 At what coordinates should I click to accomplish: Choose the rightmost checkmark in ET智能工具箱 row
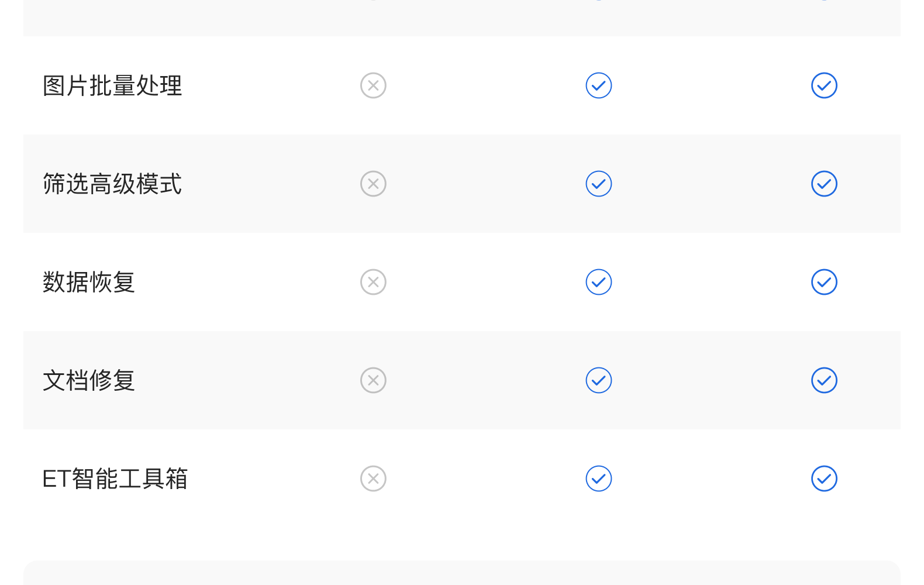click(x=824, y=479)
